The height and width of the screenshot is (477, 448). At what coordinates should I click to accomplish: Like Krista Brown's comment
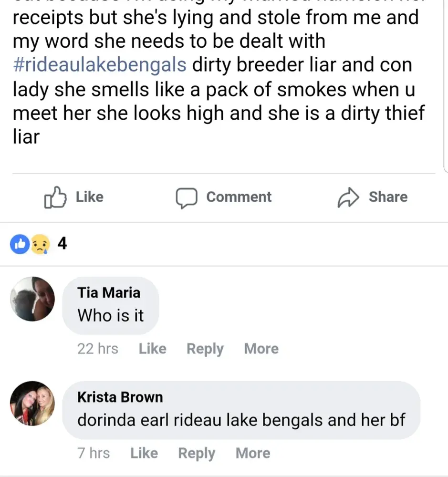(144, 453)
